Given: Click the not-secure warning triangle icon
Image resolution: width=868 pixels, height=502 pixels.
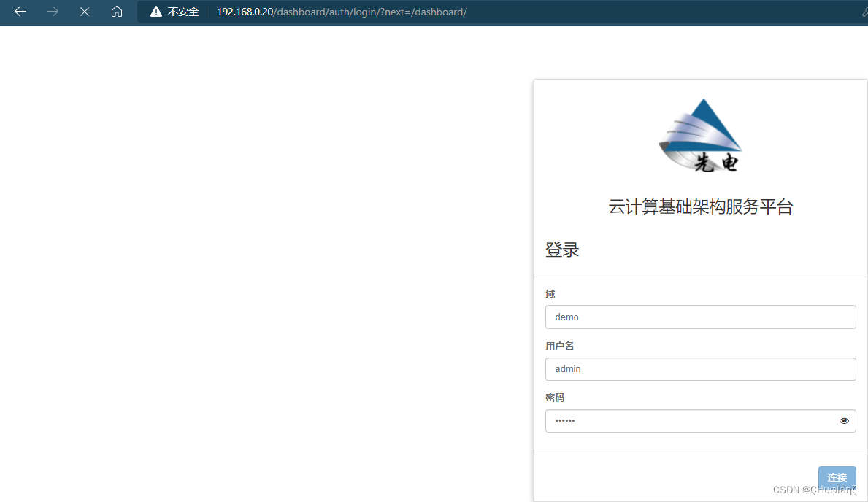Looking at the screenshot, I should pos(156,12).
